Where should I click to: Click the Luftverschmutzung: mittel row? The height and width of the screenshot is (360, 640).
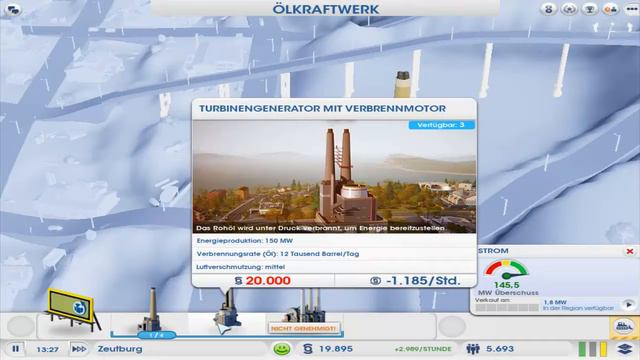click(334, 267)
